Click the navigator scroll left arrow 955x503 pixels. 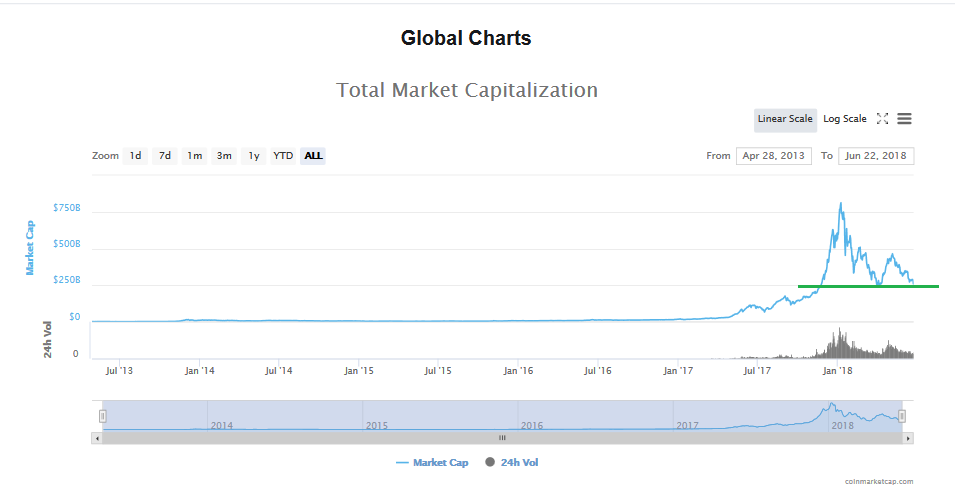coord(97,438)
